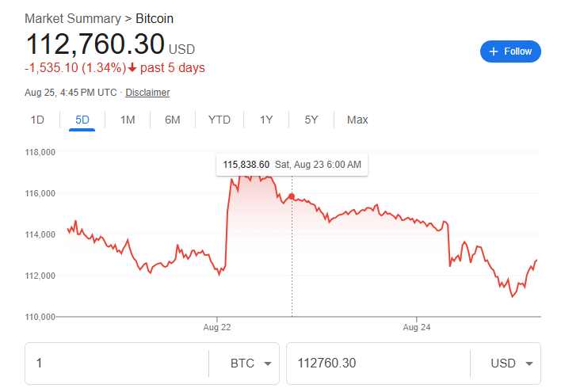Viewport: 584px width, 392px height.
Task: View the Max chart range
Action: tap(357, 120)
